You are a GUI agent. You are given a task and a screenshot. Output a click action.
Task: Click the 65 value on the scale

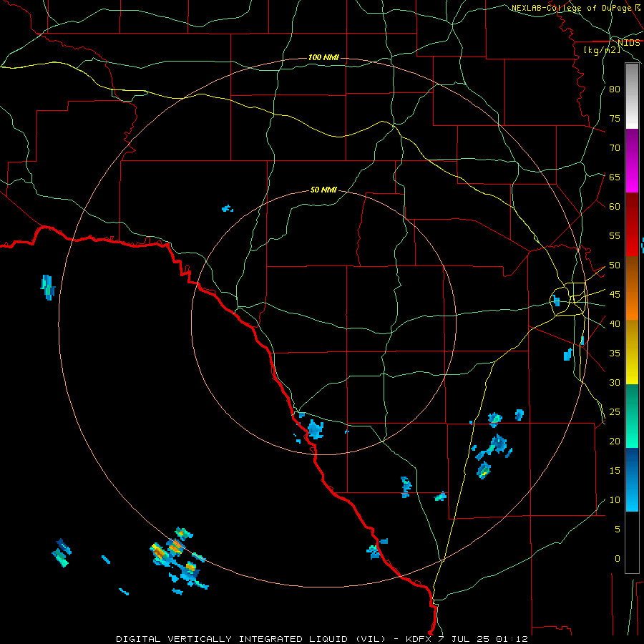coord(615,177)
